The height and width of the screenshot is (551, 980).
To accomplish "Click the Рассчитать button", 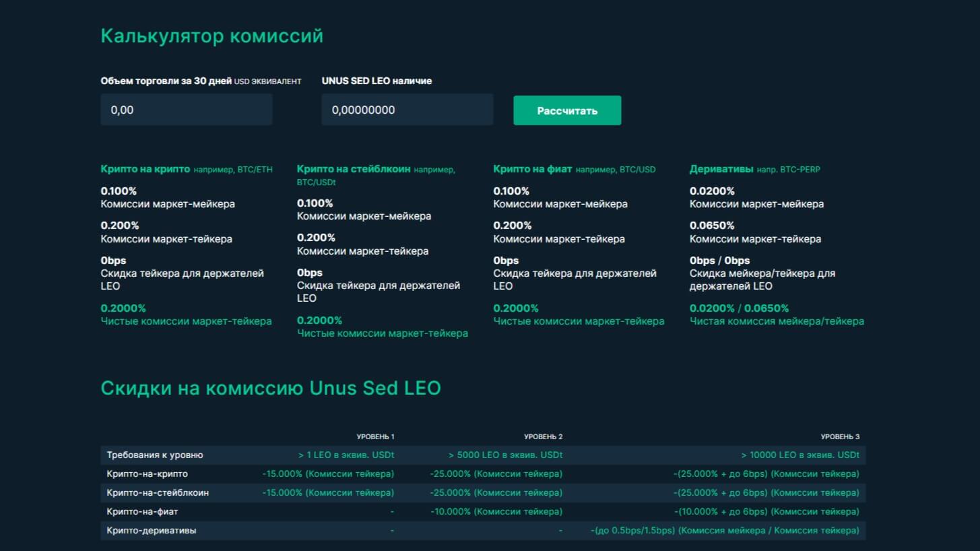I will (x=567, y=110).
